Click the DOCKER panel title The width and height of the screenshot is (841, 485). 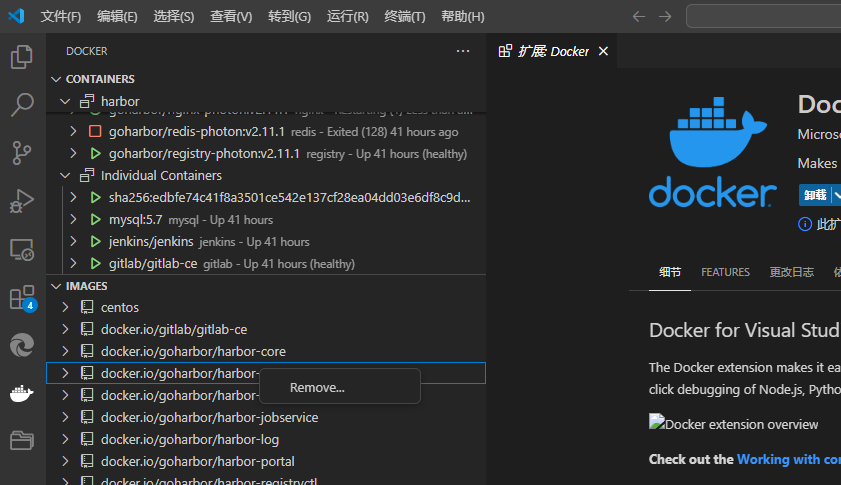(x=86, y=51)
